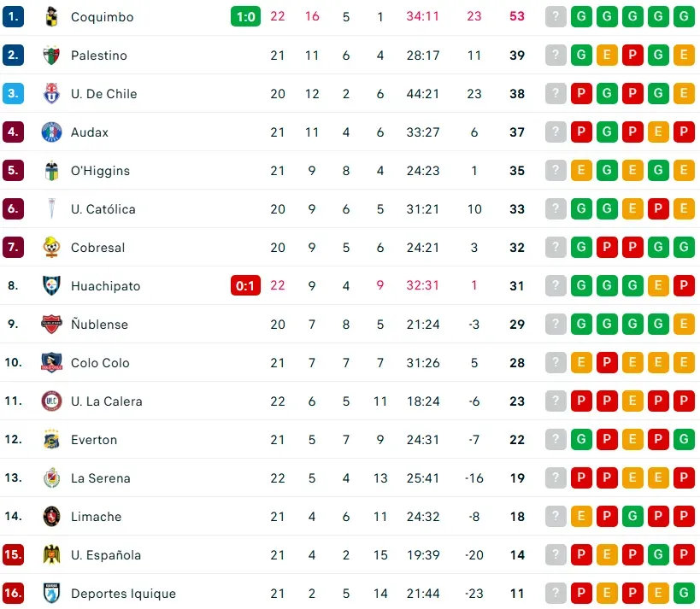The width and height of the screenshot is (700, 609).
Task: Click the grey upcoming-match badge for Coquimbo
Action: coord(556,16)
